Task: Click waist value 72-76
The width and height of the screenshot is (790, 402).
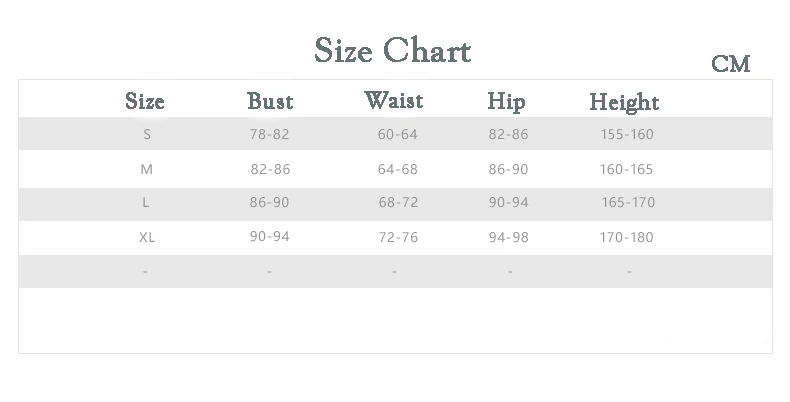Action: (398, 237)
